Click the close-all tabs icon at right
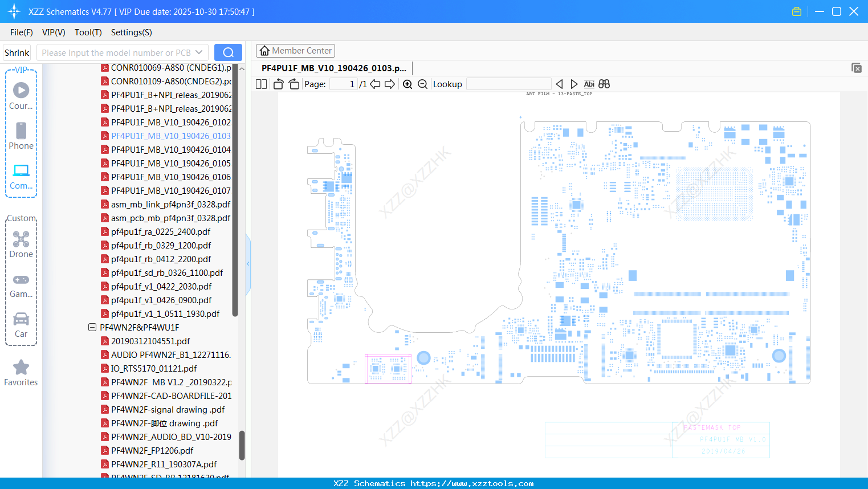 (857, 68)
